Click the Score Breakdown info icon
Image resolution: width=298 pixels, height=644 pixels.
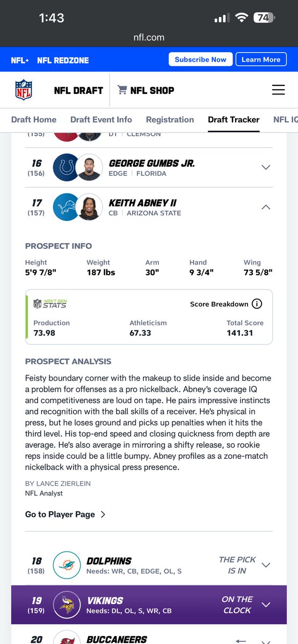257,304
